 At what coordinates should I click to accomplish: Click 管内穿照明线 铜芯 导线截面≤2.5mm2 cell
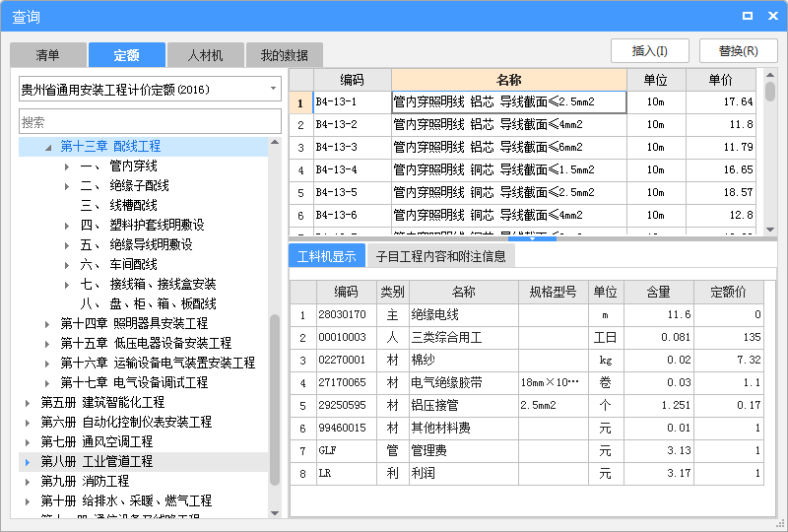(509, 192)
